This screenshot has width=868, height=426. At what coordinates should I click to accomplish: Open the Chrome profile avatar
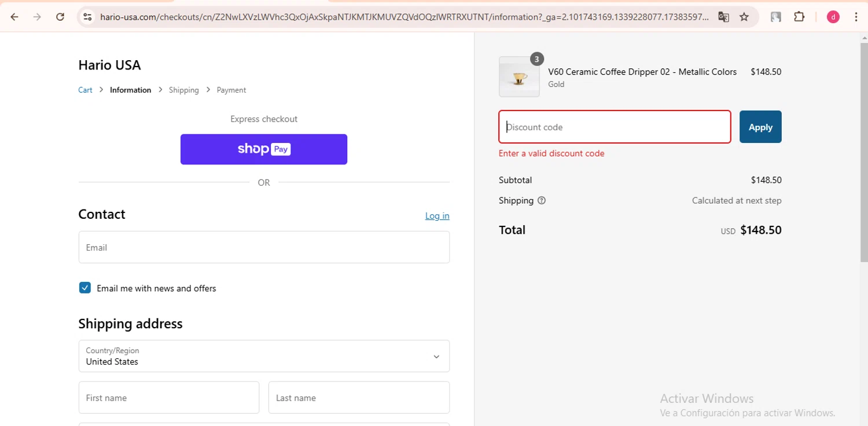[x=833, y=17]
